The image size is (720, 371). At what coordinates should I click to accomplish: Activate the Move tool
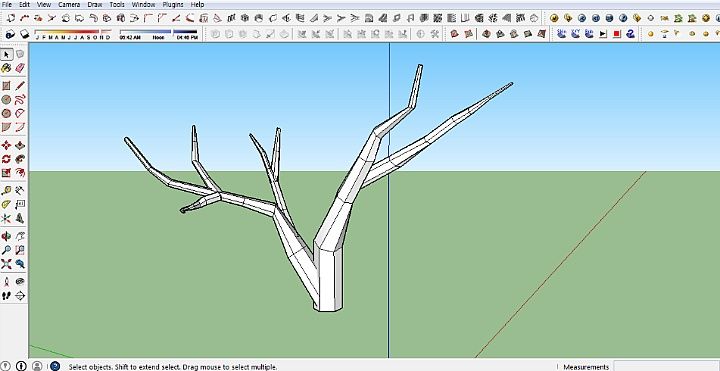coord(6,146)
